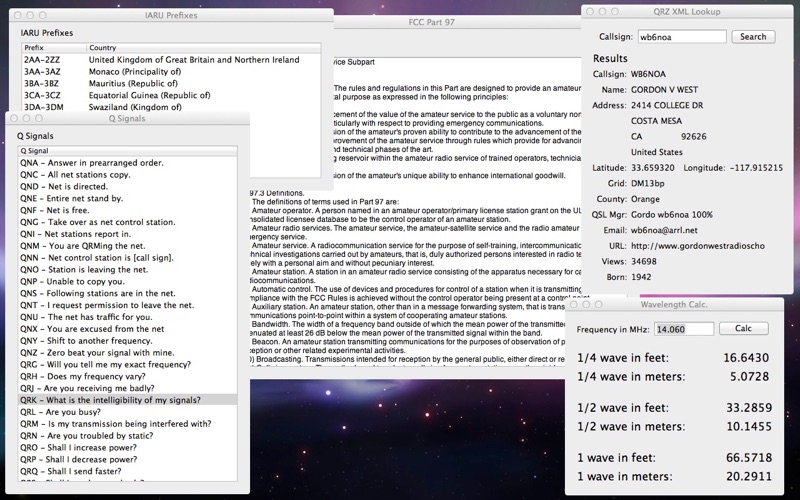800x500 pixels.
Task: Click the Latitude value 33.659320
Action: (653, 167)
